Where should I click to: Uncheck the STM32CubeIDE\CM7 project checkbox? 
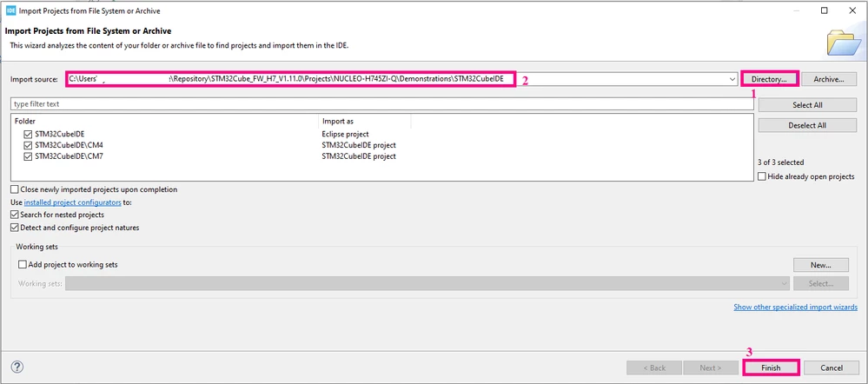[28, 156]
